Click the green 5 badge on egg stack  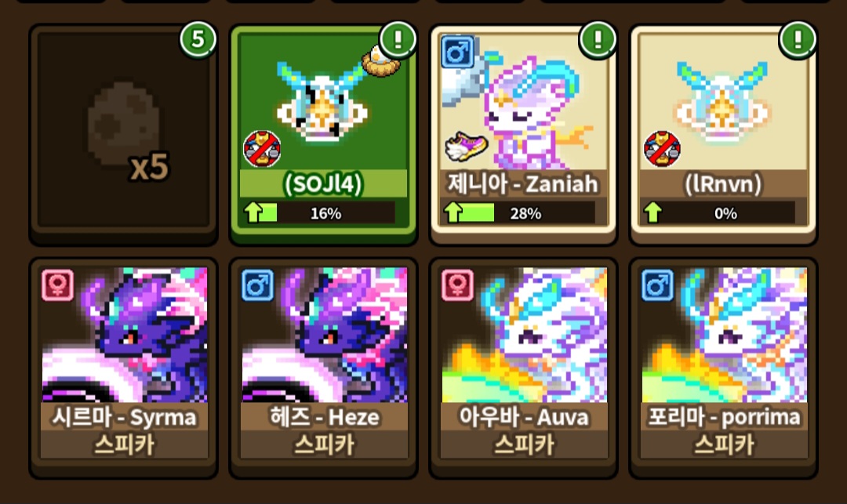[198, 39]
